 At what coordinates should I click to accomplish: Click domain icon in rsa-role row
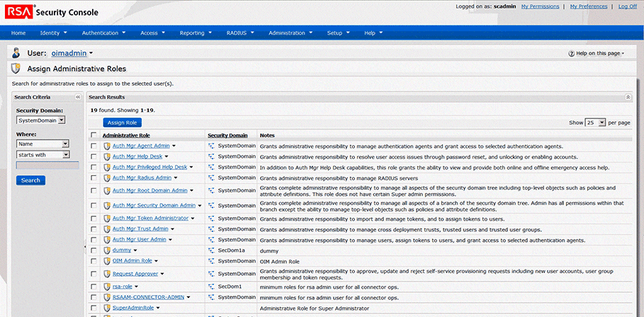pyautogui.click(x=212, y=287)
